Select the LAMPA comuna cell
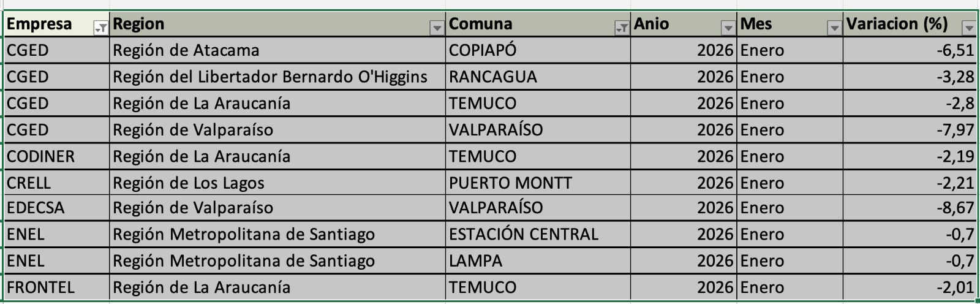The width and height of the screenshot is (980, 304). pyautogui.click(x=475, y=261)
